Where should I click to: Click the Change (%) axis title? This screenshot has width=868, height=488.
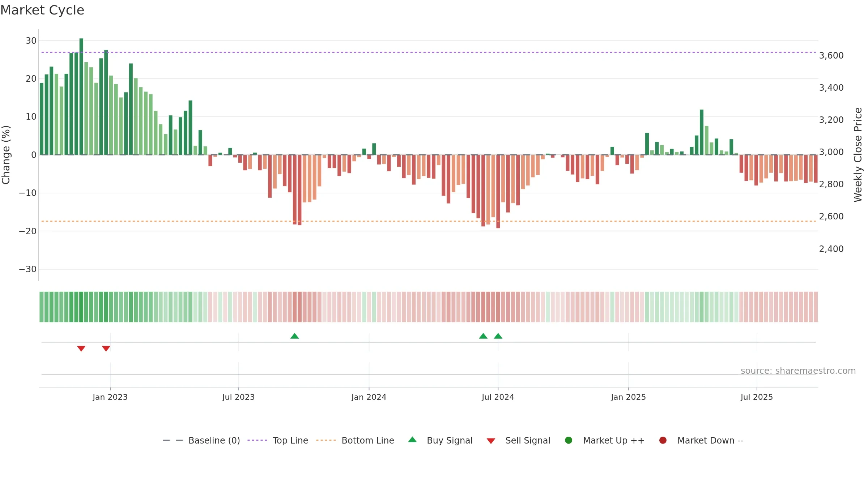pyautogui.click(x=6, y=155)
